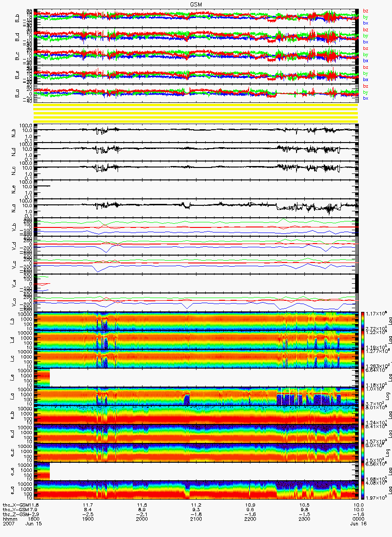Click the 1900 time tick label
Image resolution: width=392 pixels, height=537 pixels.
(x=88, y=519)
